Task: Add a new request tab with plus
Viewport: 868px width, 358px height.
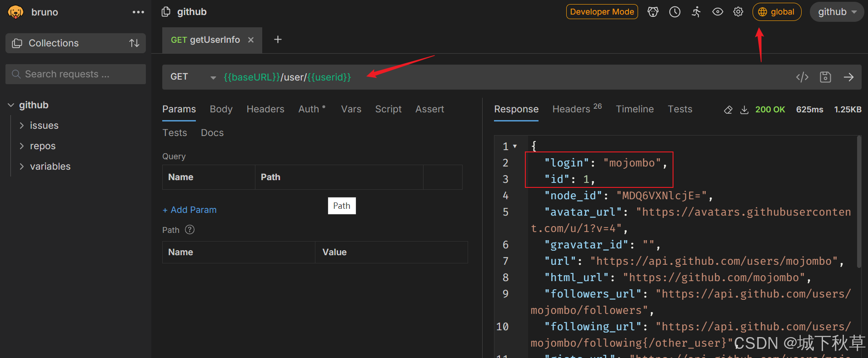Action: pyautogui.click(x=278, y=40)
